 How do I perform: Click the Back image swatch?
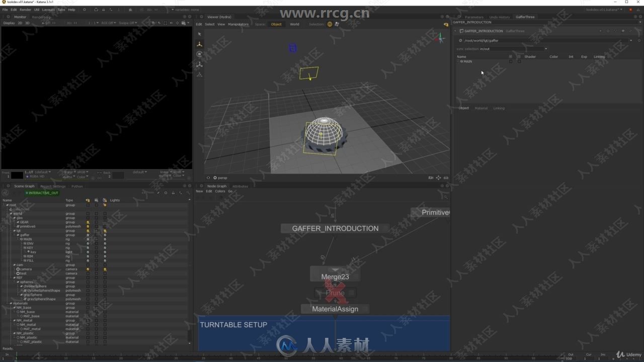point(118,175)
